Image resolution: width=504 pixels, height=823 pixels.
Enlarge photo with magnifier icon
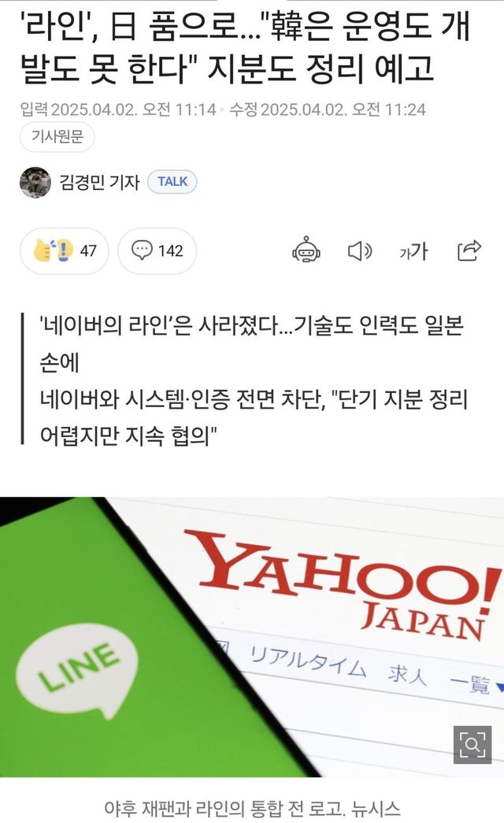coord(472,744)
